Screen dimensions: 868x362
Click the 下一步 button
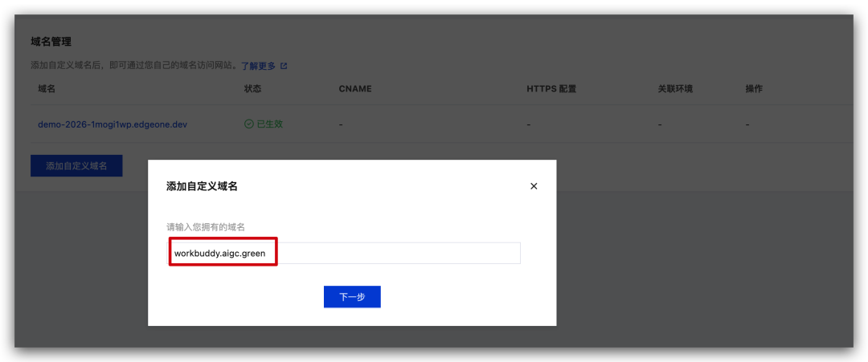tap(352, 297)
